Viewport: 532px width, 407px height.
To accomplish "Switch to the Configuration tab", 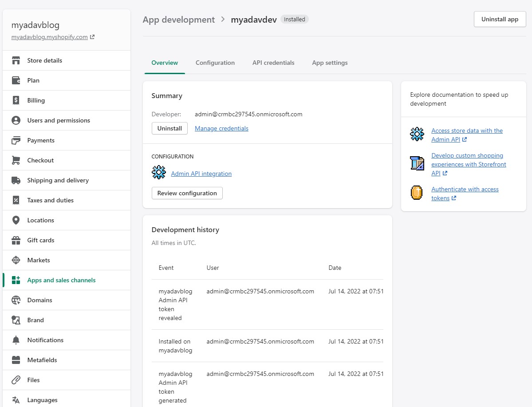I will tap(215, 63).
